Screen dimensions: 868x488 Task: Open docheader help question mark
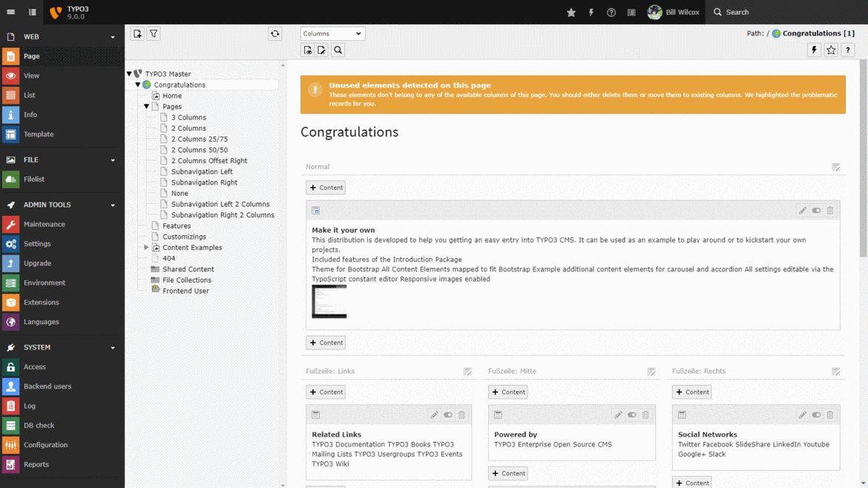847,50
